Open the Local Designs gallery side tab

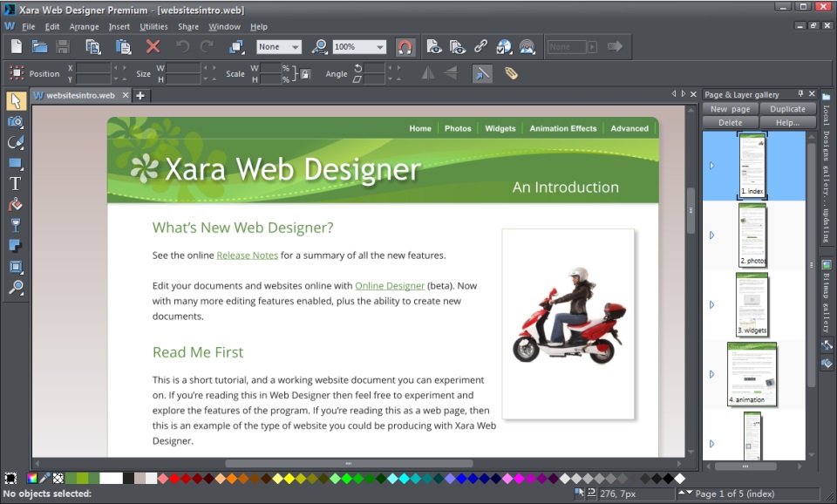(827, 168)
